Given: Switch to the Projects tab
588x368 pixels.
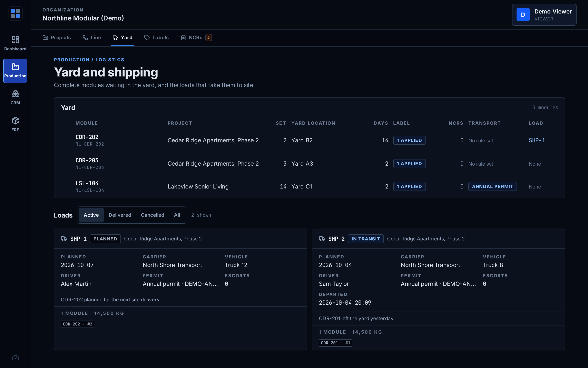Looking at the screenshot, I should tap(57, 37).
